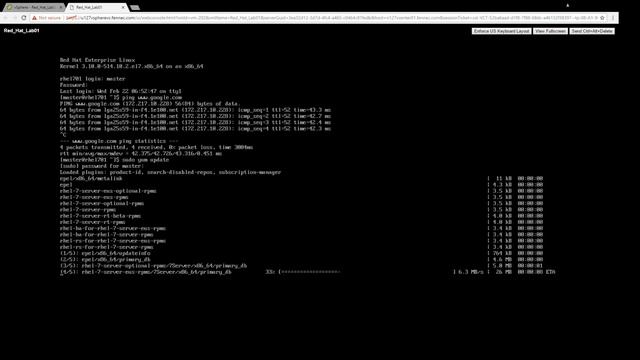Click the 'rhel-7-server-optional-rpms' repo line
Viewport: 640px width, 360px height.
[x=102, y=203]
